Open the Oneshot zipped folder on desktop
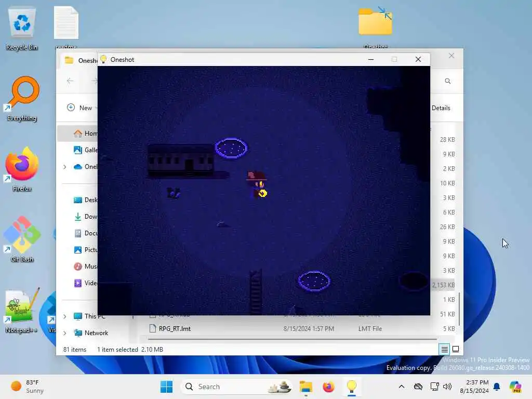Image resolution: width=532 pixels, height=399 pixels. tap(375, 27)
